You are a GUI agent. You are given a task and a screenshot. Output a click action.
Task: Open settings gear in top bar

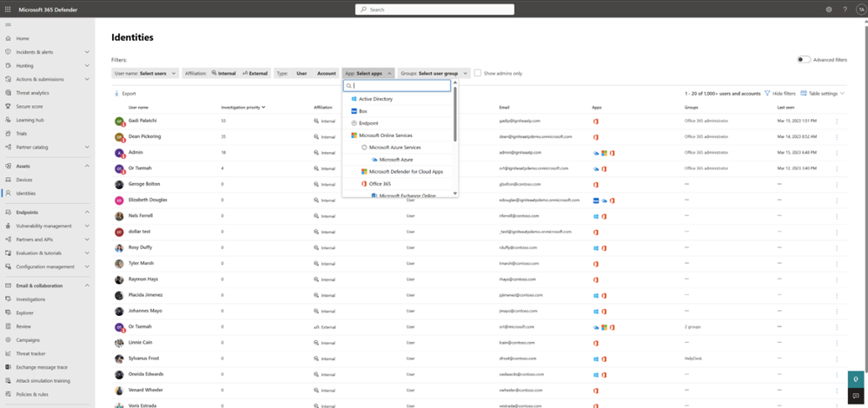point(829,10)
